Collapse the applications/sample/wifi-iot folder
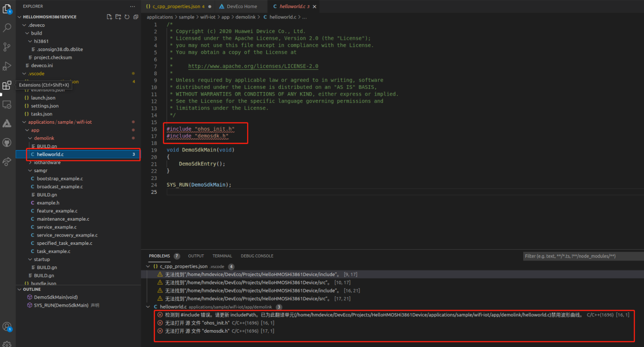The height and width of the screenshot is (347, 644). pyautogui.click(x=24, y=122)
